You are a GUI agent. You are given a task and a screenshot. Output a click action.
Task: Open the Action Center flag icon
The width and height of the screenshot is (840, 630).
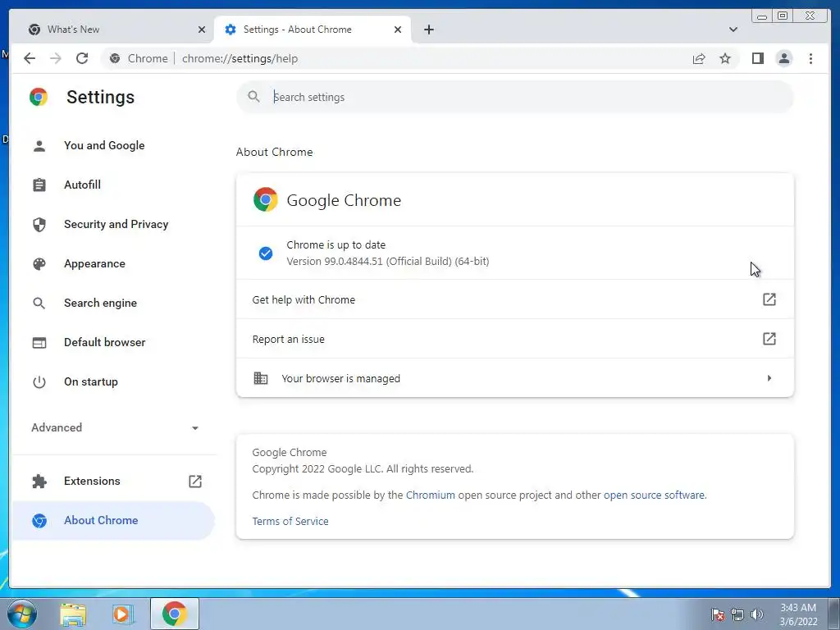click(x=718, y=614)
